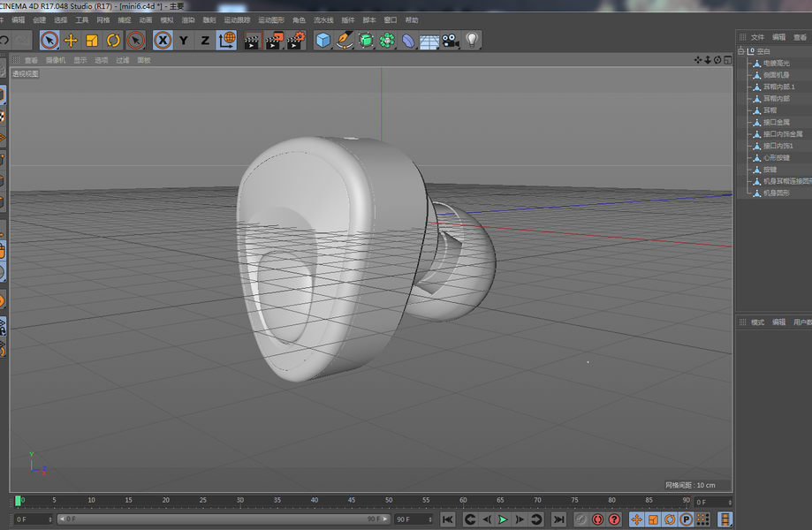Add a Light object
Screen dimensions: 812x530
(x=472, y=41)
